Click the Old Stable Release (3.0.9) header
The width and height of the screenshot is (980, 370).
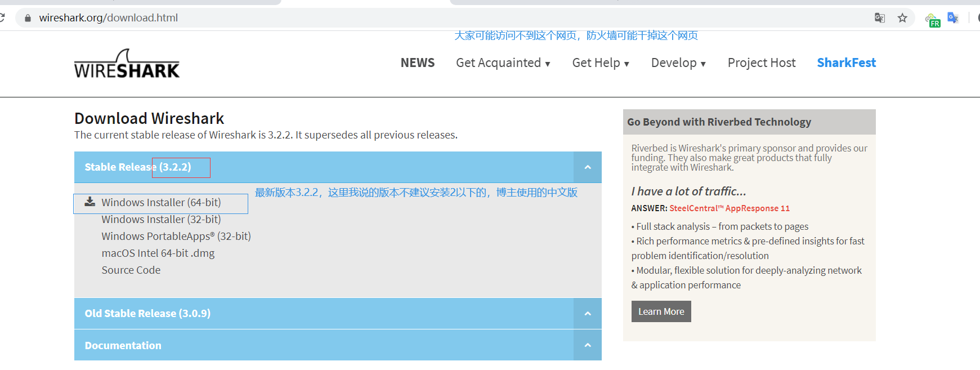338,314
